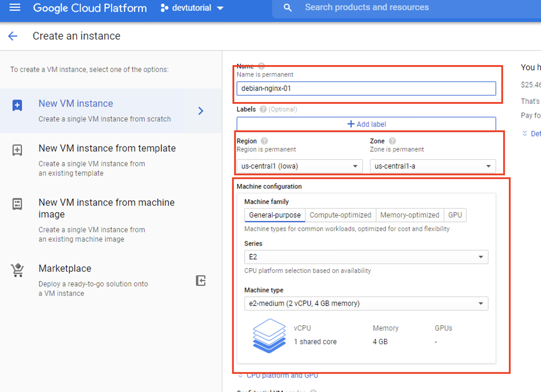Click the 'To create a VM instance' instruction text
The image size is (541, 392).
pos(89,70)
